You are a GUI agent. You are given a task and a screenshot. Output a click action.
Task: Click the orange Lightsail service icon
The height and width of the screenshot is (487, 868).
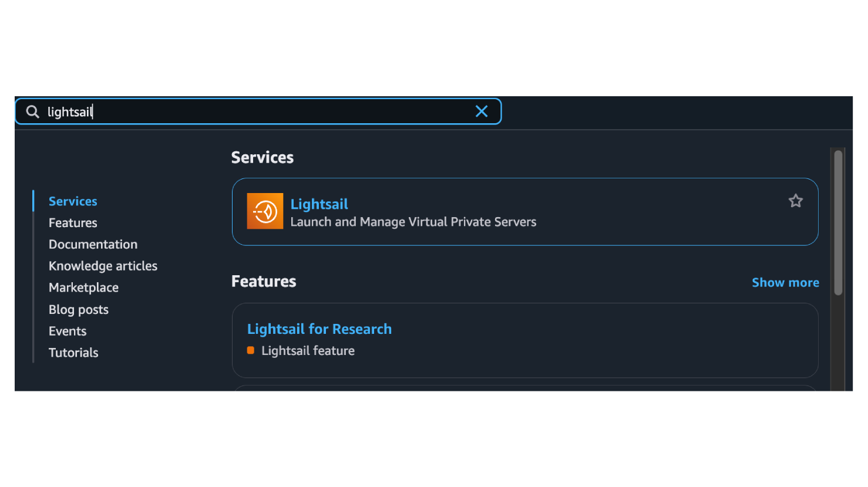[x=265, y=211]
